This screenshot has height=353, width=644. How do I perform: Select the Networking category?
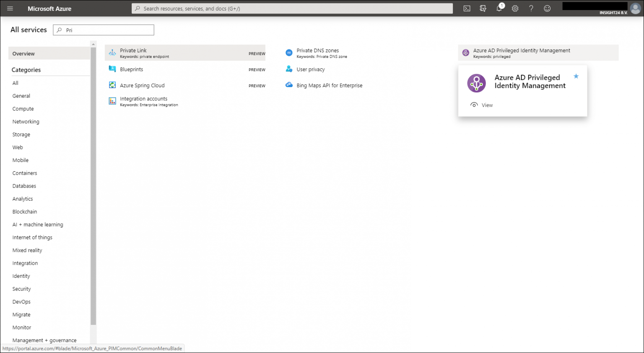(x=26, y=121)
